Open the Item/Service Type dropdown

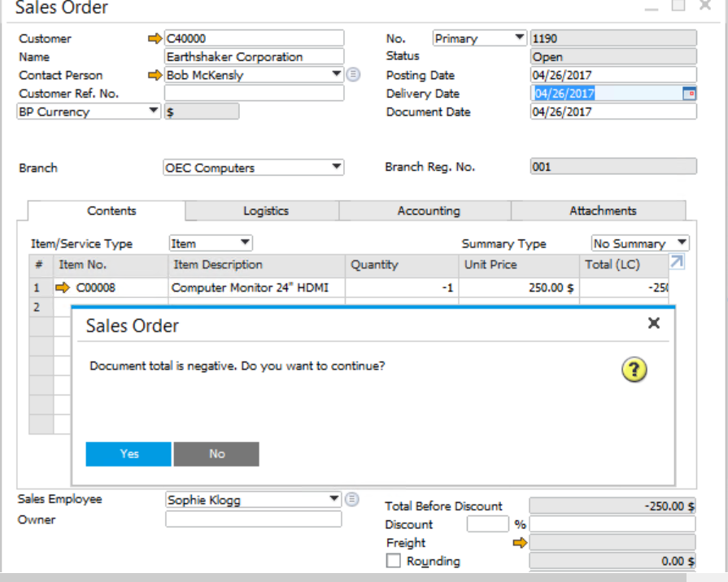(244, 243)
